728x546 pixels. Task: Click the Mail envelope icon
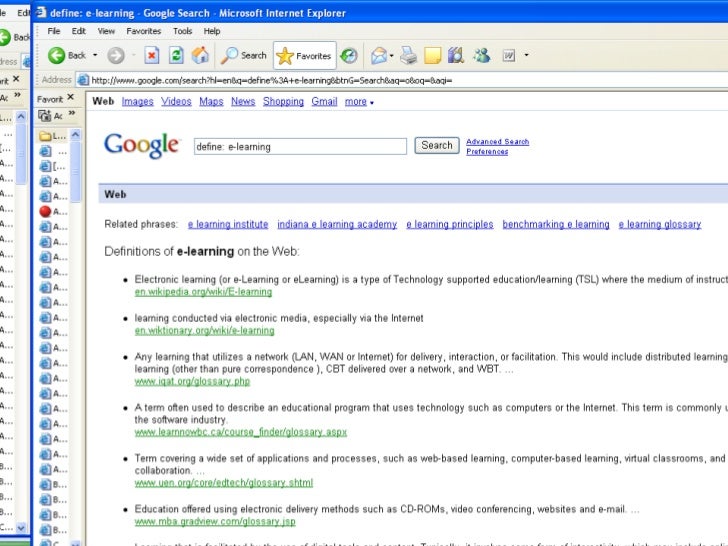(x=379, y=56)
